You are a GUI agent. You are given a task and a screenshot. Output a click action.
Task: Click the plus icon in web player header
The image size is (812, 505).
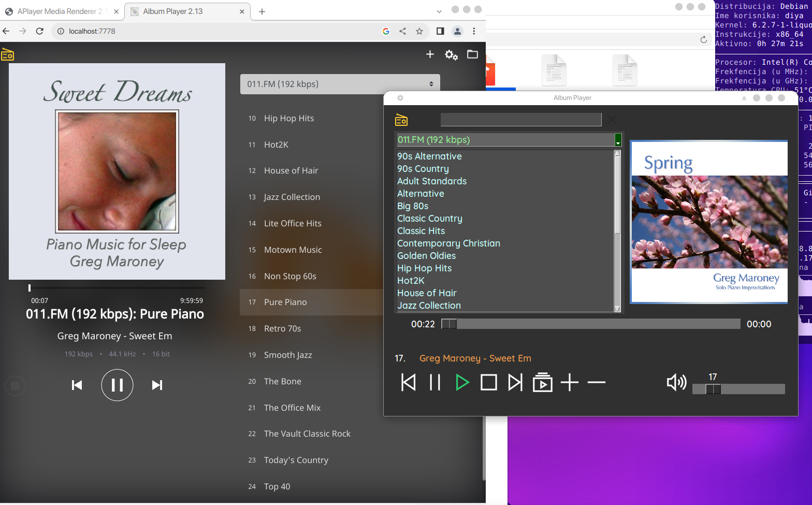[x=430, y=54]
